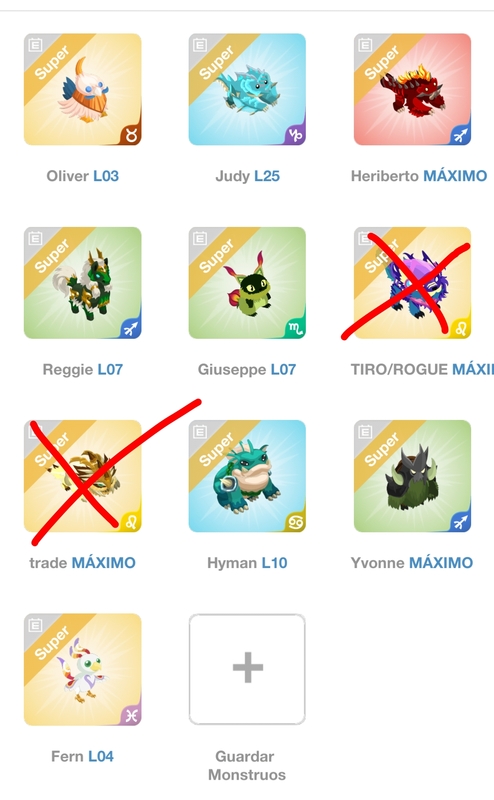Viewport: 494px width, 800px height.
Task: Select the Guardar Monstruos label
Action: pos(247,765)
